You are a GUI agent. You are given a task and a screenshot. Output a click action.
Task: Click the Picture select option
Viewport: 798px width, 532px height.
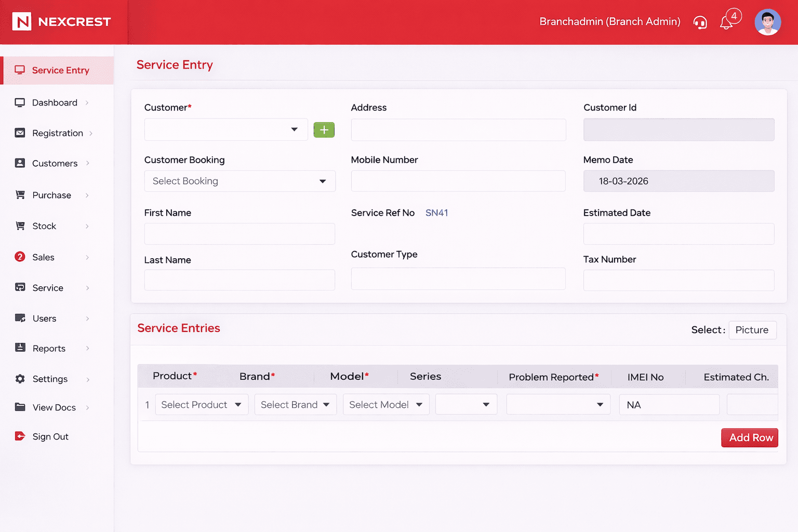(752, 330)
